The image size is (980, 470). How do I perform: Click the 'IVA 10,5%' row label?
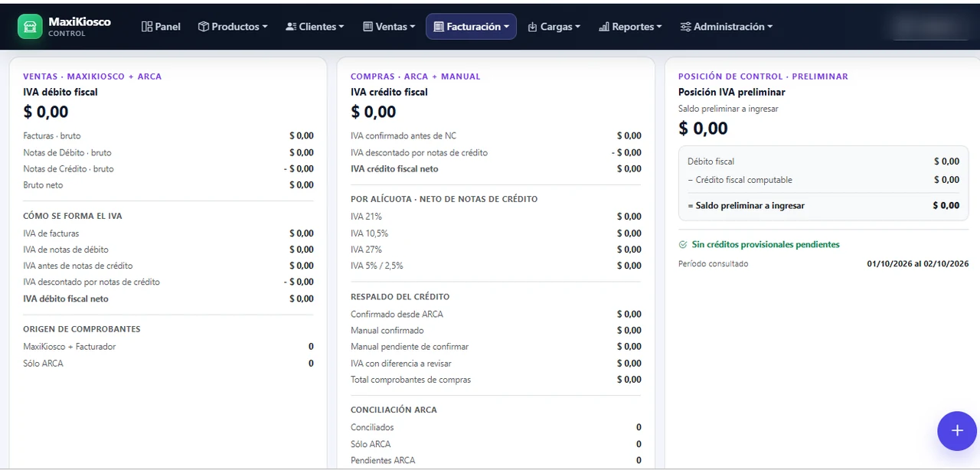[x=369, y=233]
